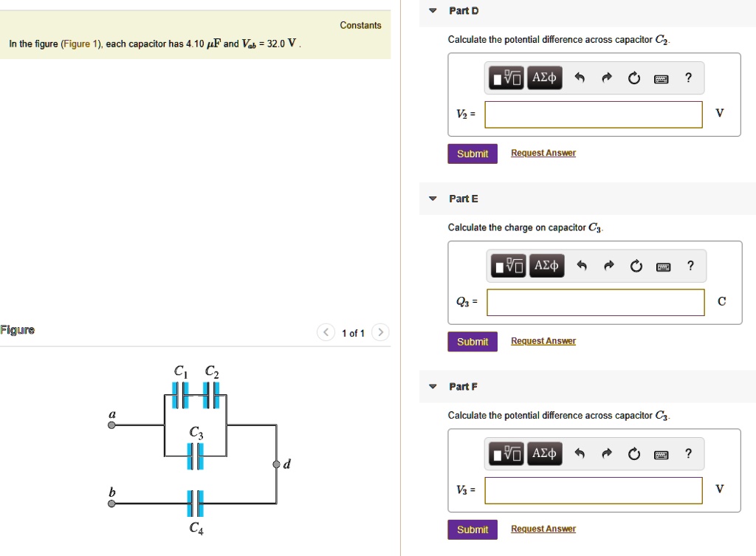Go to the next figure page
The height and width of the screenshot is (556, 756).
379,332
